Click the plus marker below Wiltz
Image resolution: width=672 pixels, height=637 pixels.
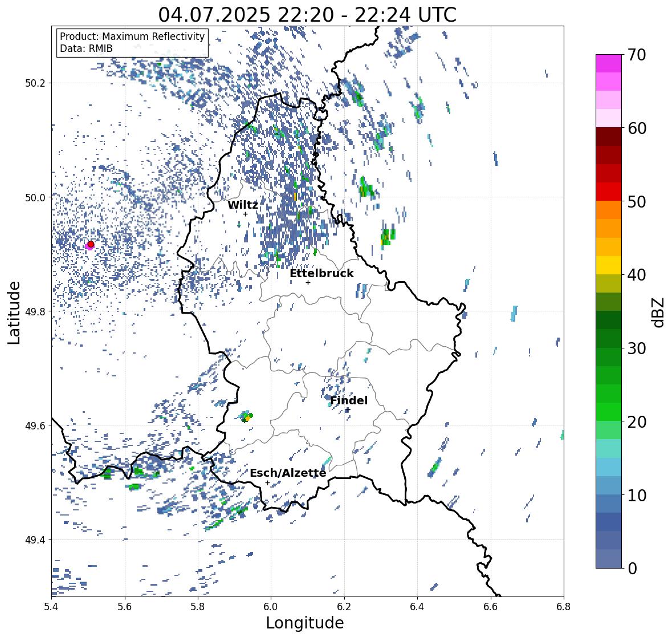tap(245, 214)
